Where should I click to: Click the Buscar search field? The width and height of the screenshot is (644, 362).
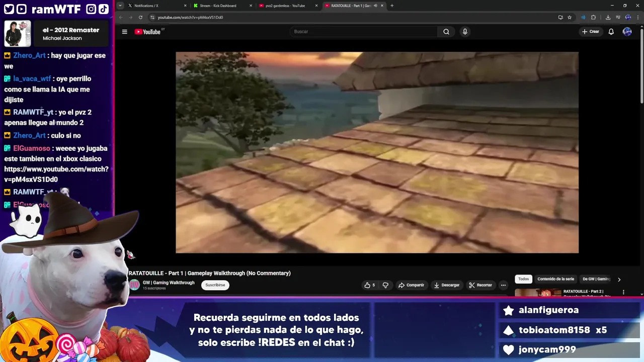(365, 32)
